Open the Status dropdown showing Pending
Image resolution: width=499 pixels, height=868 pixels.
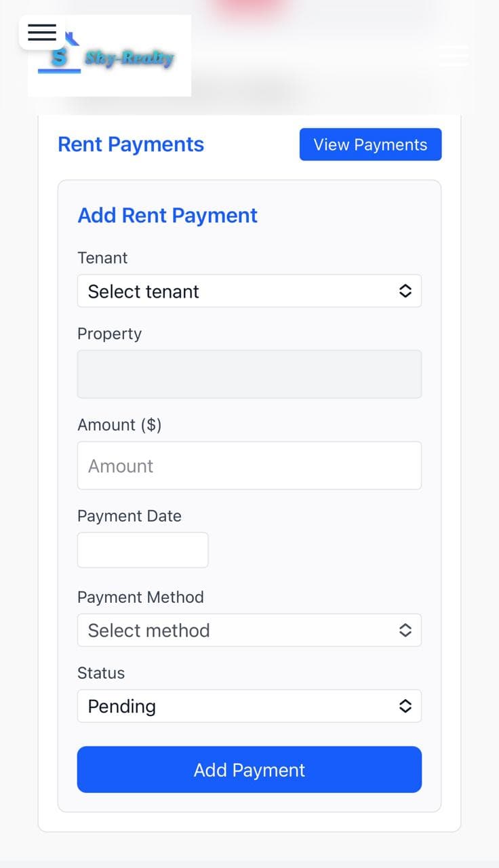pyautogui.click(x=249, y=706)
